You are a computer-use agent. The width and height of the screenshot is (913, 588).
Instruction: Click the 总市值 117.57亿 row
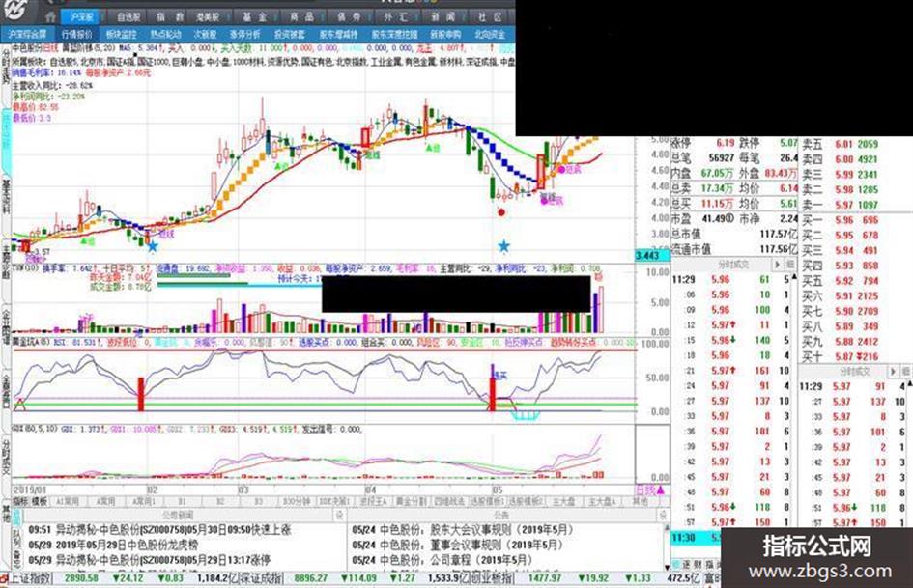(733, 234)
